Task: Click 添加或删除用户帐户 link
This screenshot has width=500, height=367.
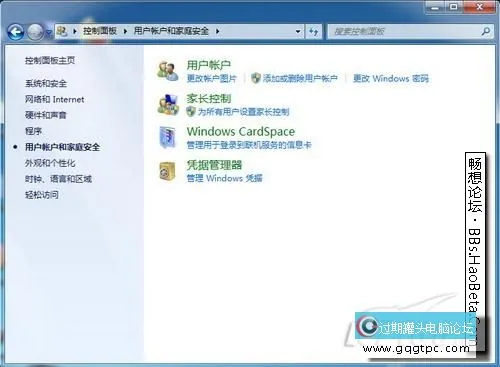Action: pyautogui.click(x=300, y=79)
